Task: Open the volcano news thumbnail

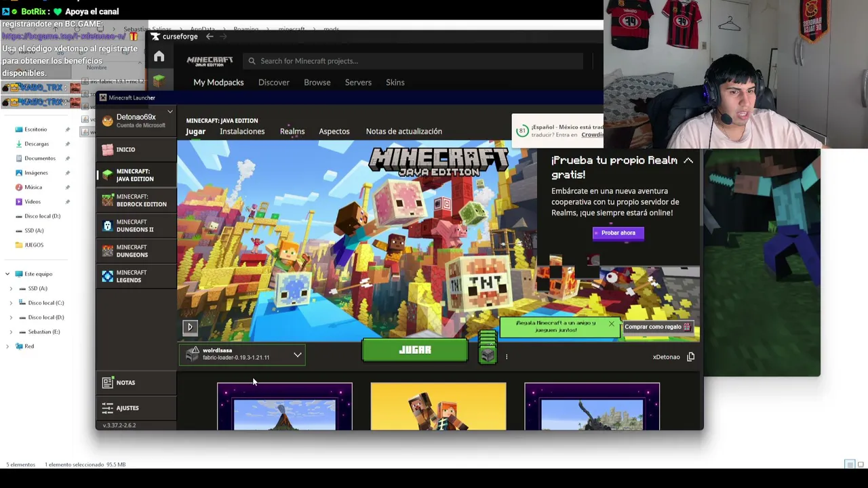Action: click(285, 407)
